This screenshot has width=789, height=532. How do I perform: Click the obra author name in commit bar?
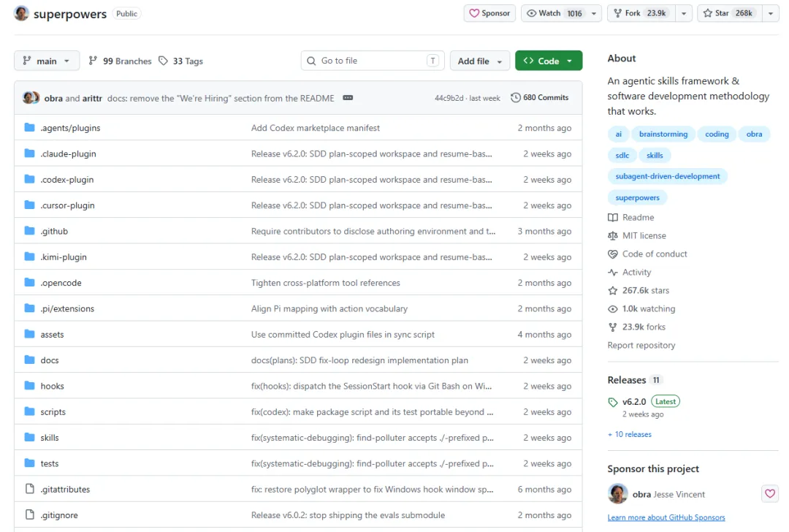pos(53,98)
